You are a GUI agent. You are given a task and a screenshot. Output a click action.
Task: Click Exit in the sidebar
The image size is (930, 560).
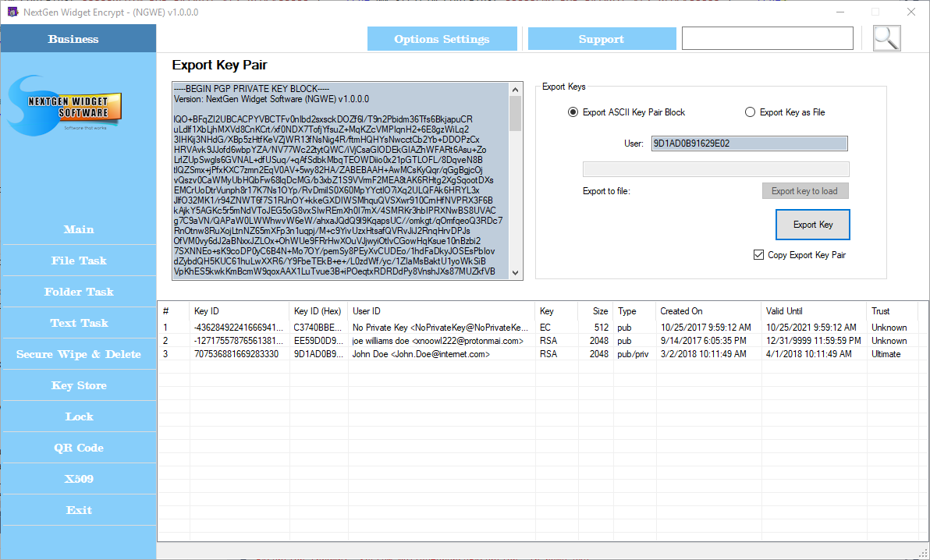tap(79, 510)
